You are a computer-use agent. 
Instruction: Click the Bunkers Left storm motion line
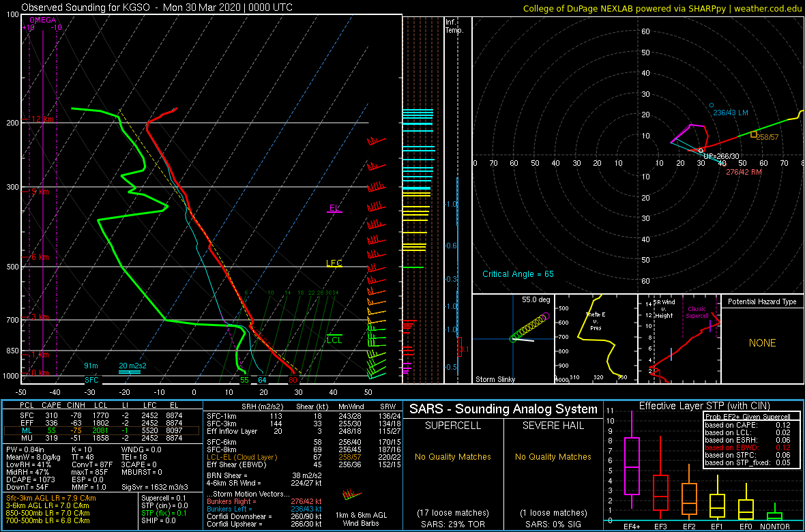264,508
